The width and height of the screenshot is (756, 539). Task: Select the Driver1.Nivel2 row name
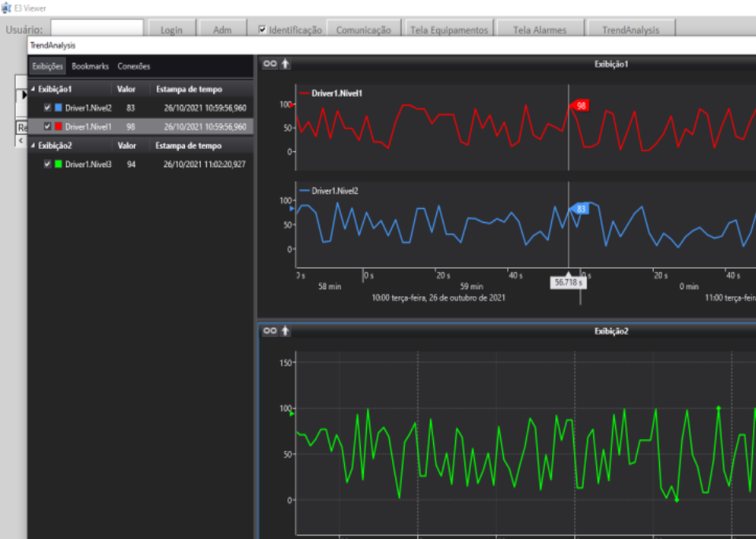tap(88, 108)
